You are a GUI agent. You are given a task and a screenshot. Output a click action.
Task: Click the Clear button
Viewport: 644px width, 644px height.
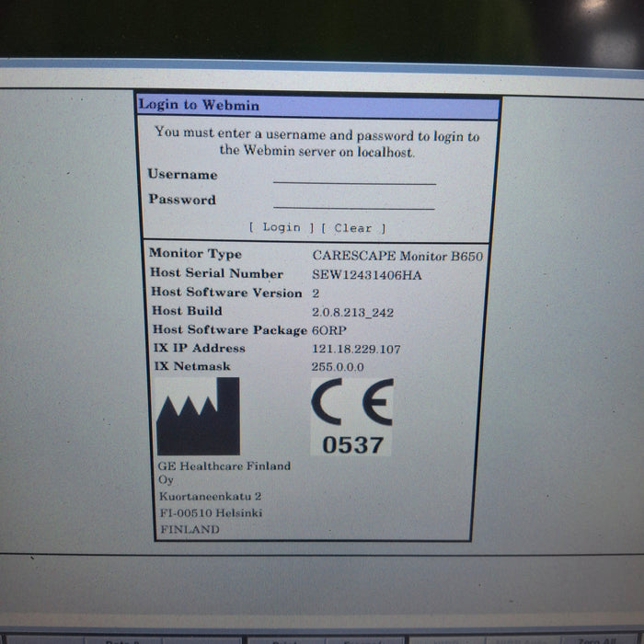point(353,228)
